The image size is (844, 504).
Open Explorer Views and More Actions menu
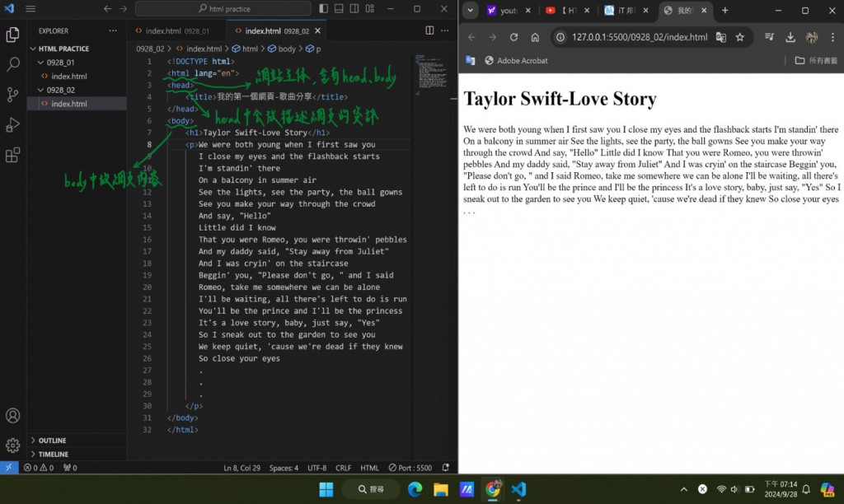click(x=112, y=30)
